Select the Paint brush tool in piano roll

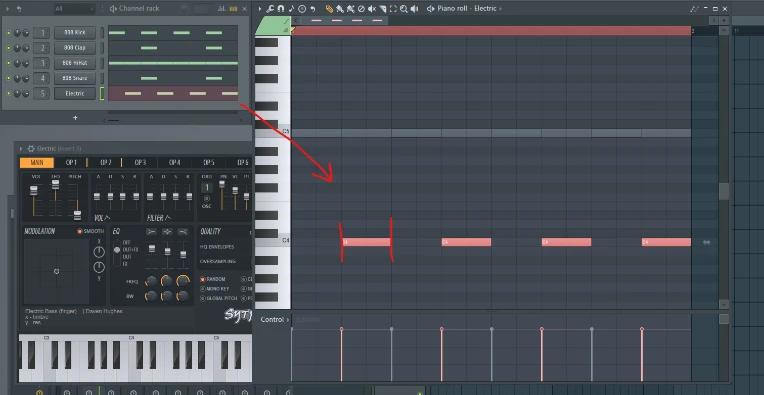tap(340, 9)
